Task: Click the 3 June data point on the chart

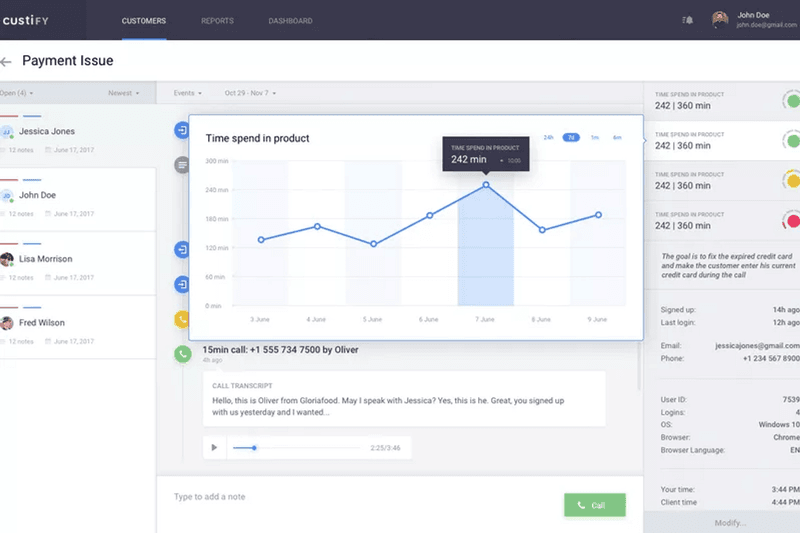Action: coord(261,240)
